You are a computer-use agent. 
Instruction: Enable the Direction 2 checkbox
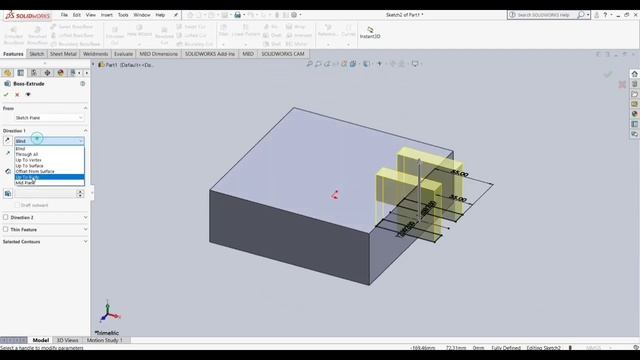[6, 218]
